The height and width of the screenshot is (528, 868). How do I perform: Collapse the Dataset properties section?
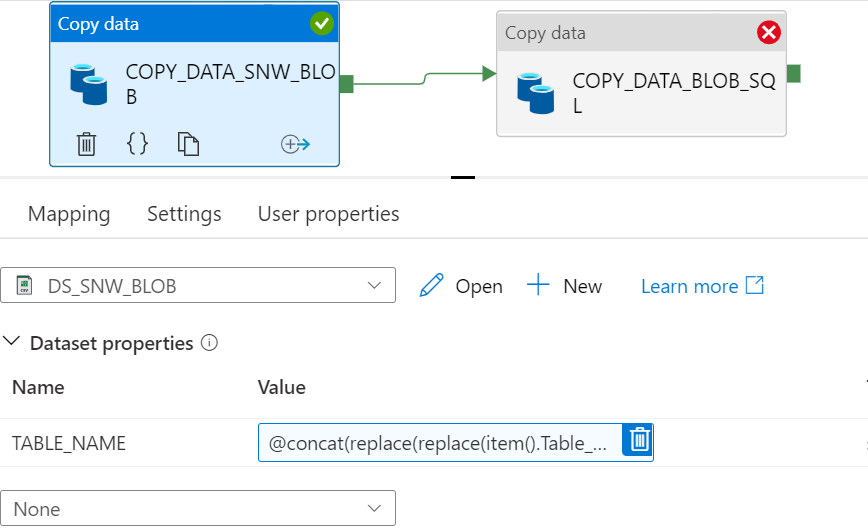point(12,341)
